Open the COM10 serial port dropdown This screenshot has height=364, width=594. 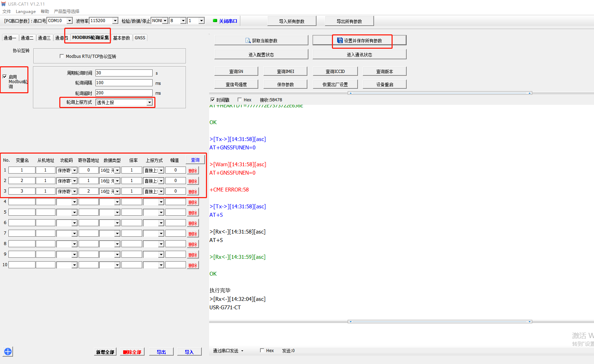(69, 21)
